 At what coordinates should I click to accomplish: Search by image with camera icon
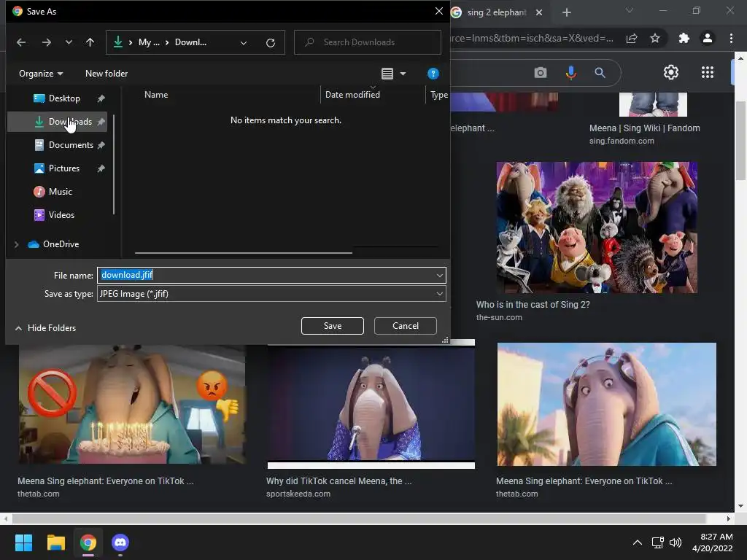(x=541, y=73)
